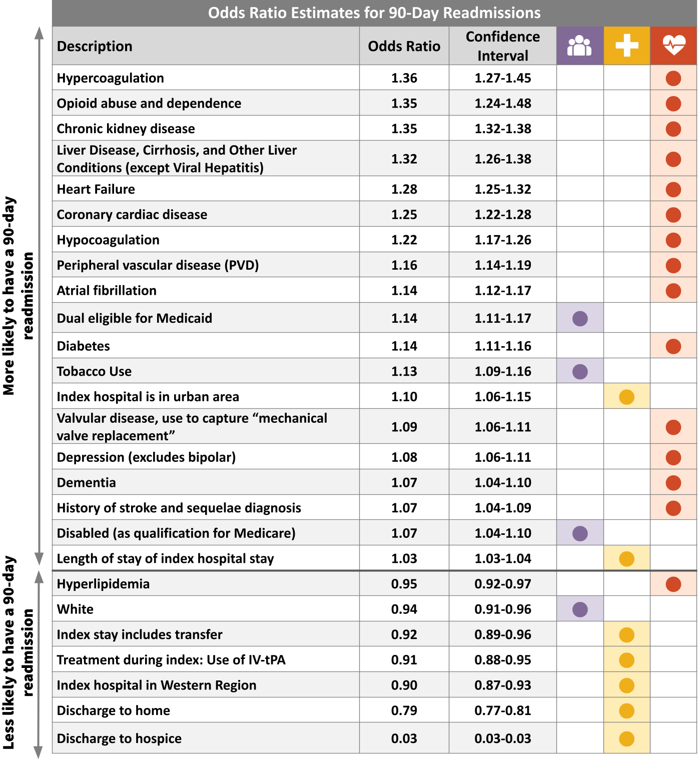Click the gold dot for Index hospital is in urban area

click(x=627, y=396)
